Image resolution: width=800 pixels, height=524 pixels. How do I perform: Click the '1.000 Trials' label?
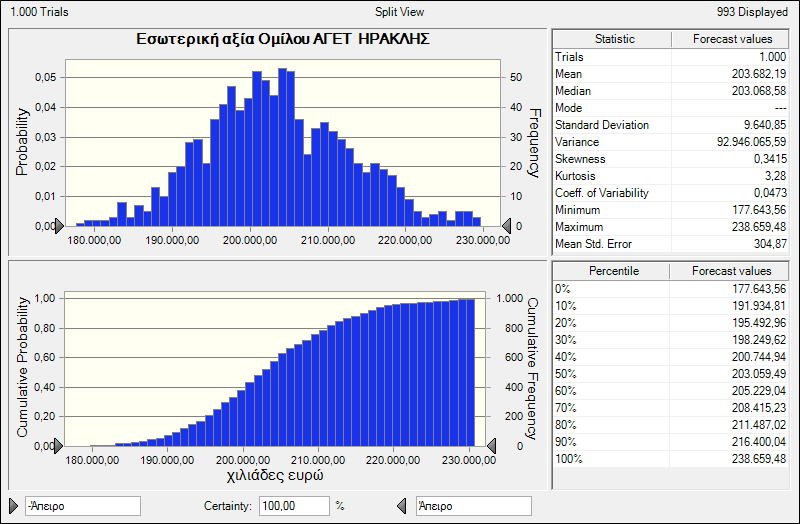click(39, 12)
